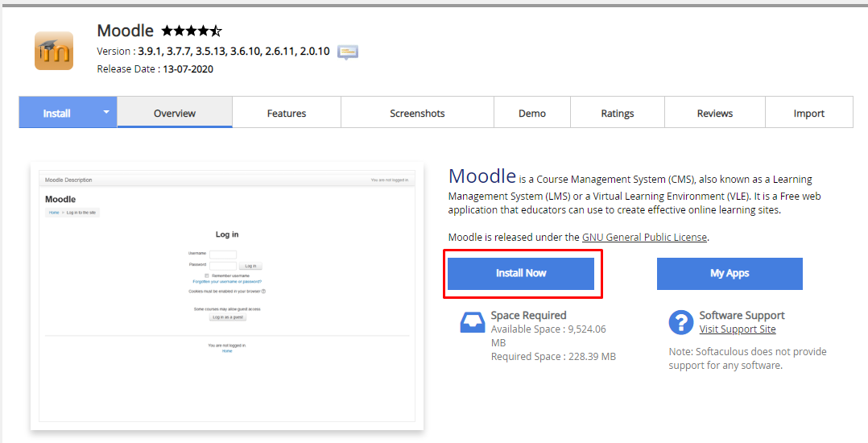Switch to the Features tab
Viewport: 868px width, 443px height.
(x=287, y=113)
